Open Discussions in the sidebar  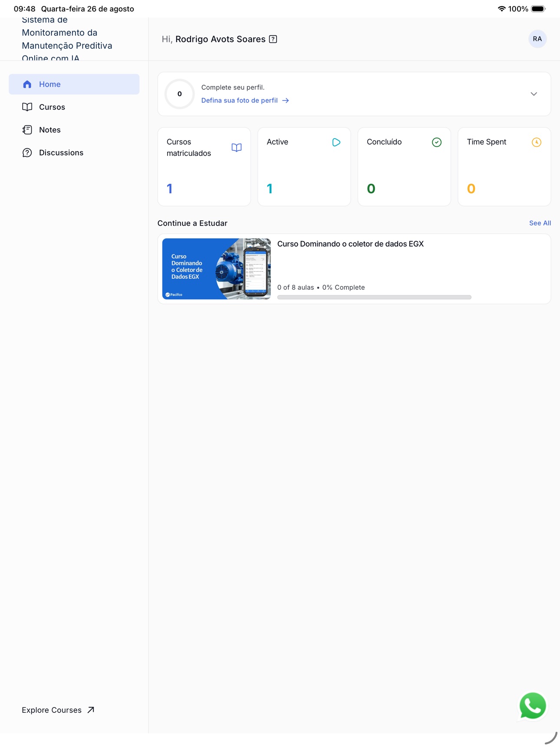pos(74,153)
